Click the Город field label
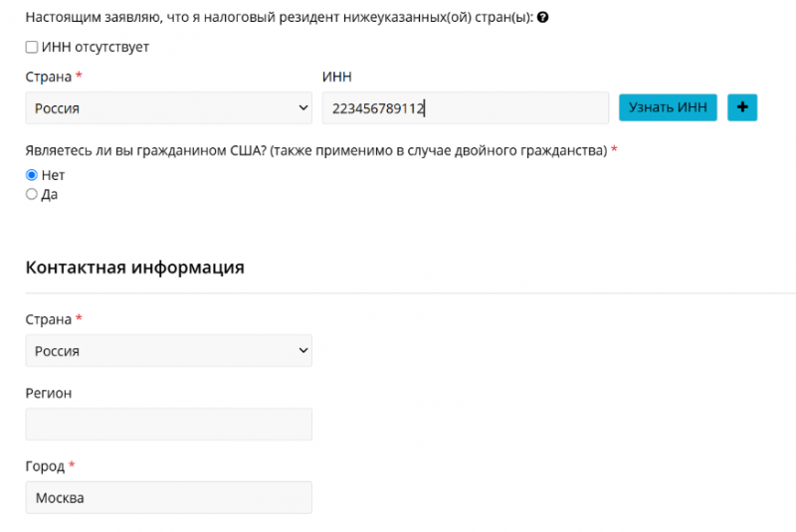The height and width of the screenshot is (532, 796). pos(45,466)
